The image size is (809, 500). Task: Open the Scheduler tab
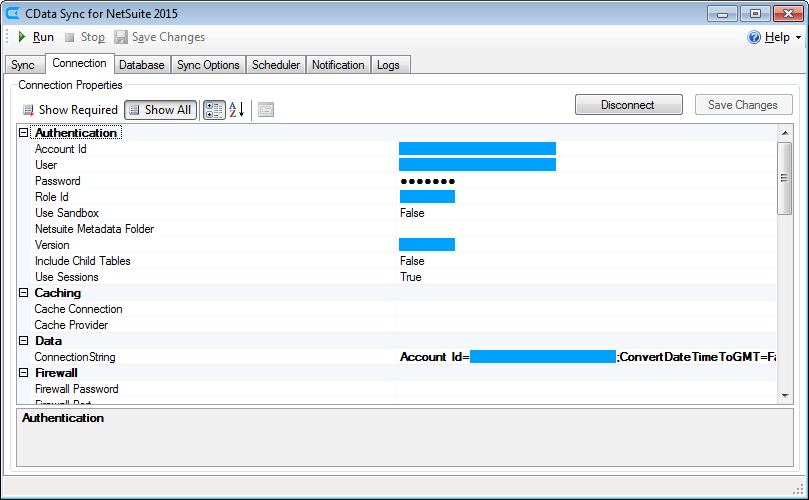coord(276,65)
